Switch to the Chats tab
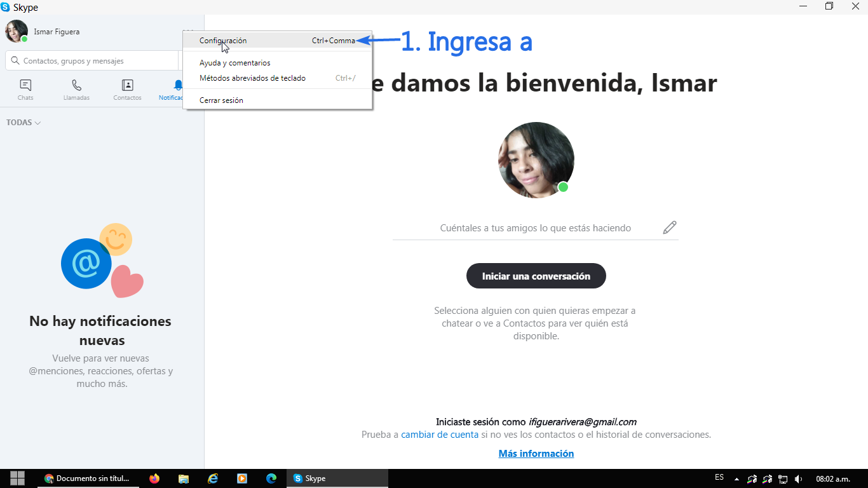This screenshot has width=868, height=488. [x=25, y=90]
